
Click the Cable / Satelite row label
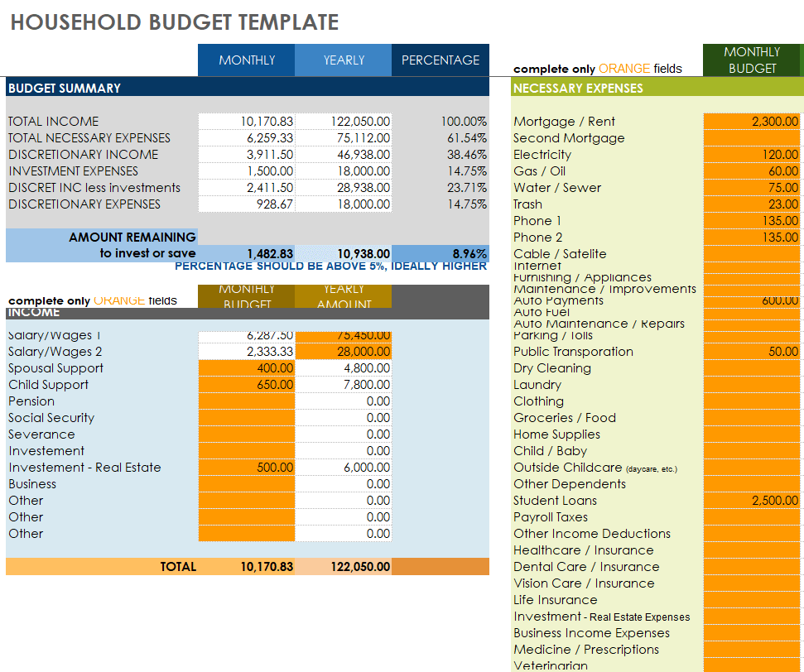tap(560, 254)
